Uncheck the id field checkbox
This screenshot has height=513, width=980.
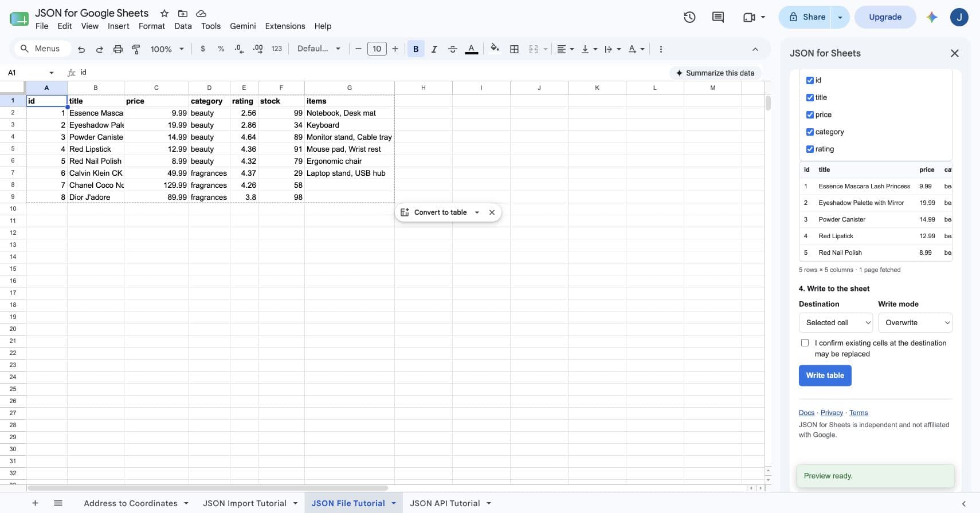(x=810, y=81)
